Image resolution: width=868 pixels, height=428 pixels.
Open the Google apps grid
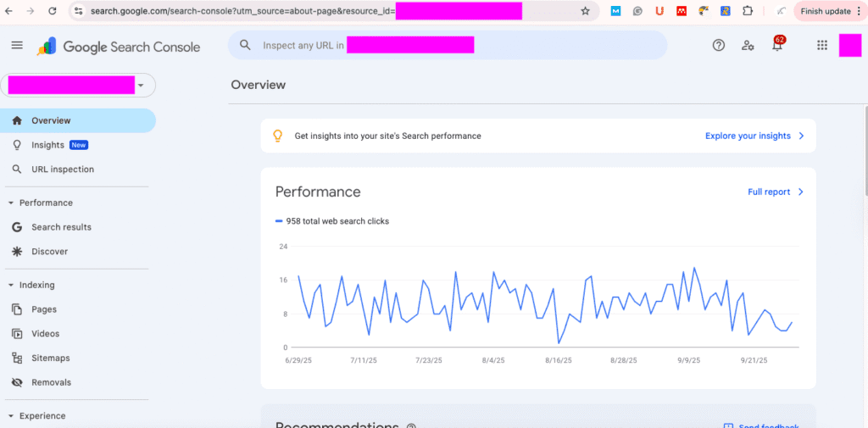pyautogui.click(x=822, y=46)
